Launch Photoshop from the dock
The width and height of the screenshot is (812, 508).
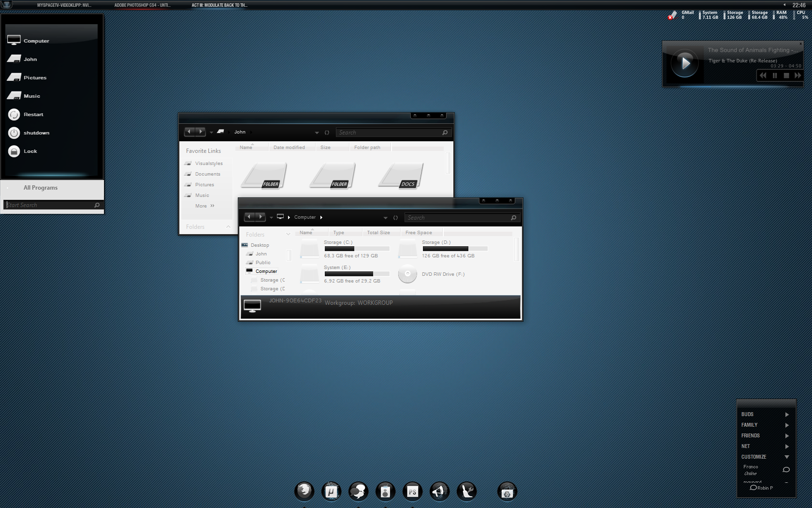412,492
